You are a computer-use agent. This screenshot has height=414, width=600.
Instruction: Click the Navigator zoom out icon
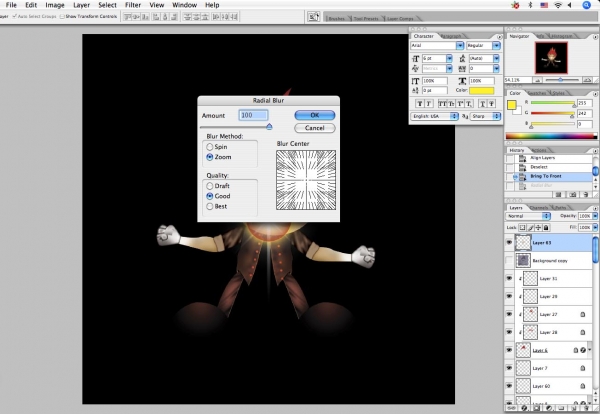pos(538,80)
